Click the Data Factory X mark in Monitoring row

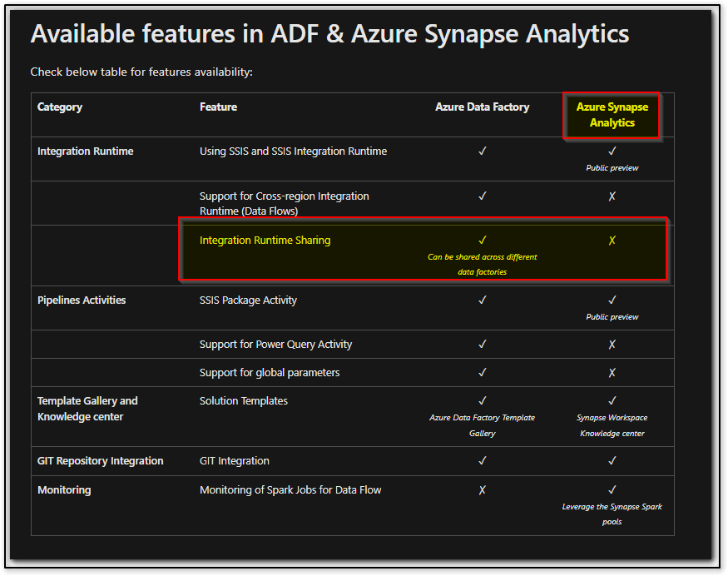(483, 490)
